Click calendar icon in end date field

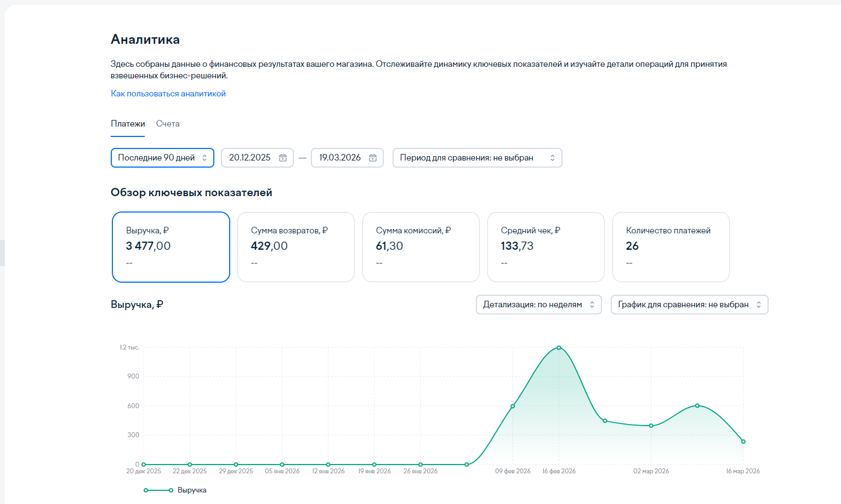click(373, 158)
